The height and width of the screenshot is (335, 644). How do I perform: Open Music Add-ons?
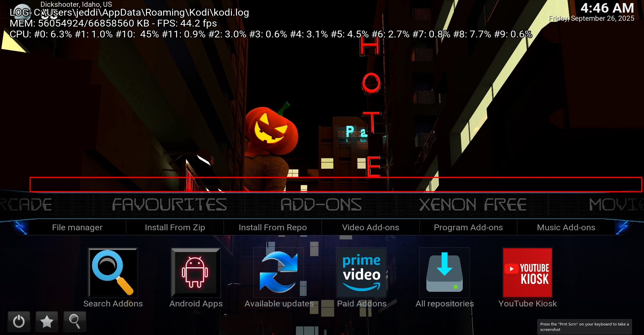click(566, 227)
